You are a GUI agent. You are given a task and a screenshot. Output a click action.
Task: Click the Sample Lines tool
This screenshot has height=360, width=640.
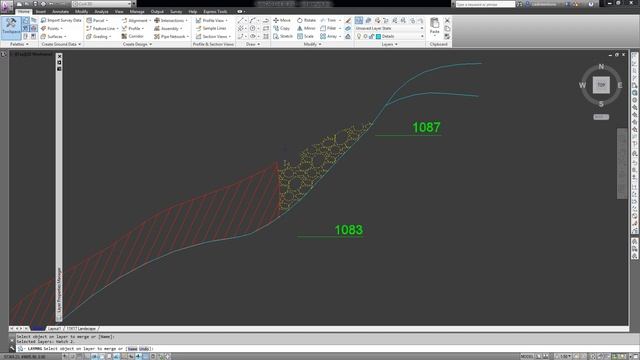pos(211,28)
